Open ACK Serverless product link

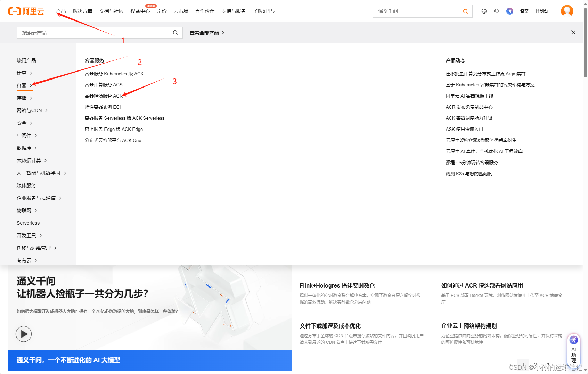click(x=124, y=118)
